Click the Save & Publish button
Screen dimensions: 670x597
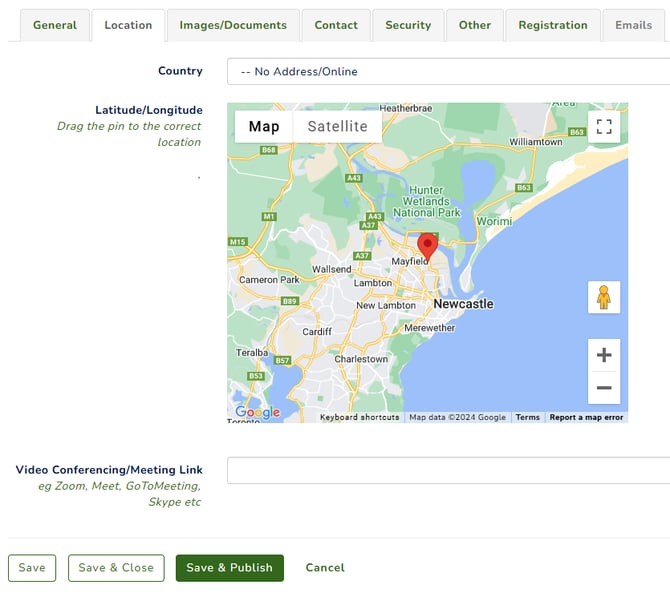click(229, 568)
